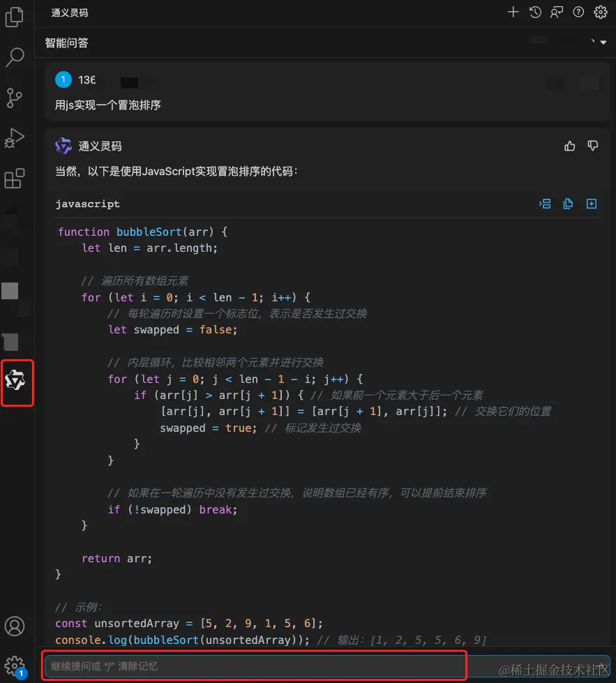This screenshot has height=683, width=616.
Task: Click the comment 遍历所有数组元素
Action: [135, 281]
